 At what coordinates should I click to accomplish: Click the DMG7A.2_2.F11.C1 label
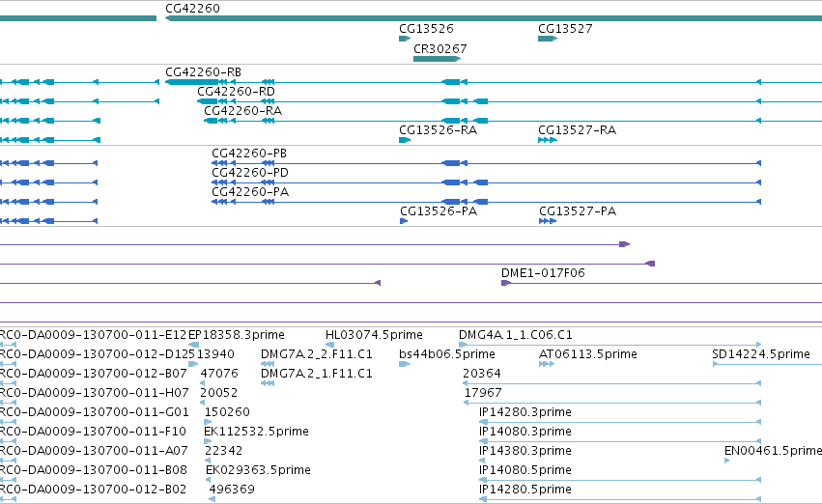316,354
